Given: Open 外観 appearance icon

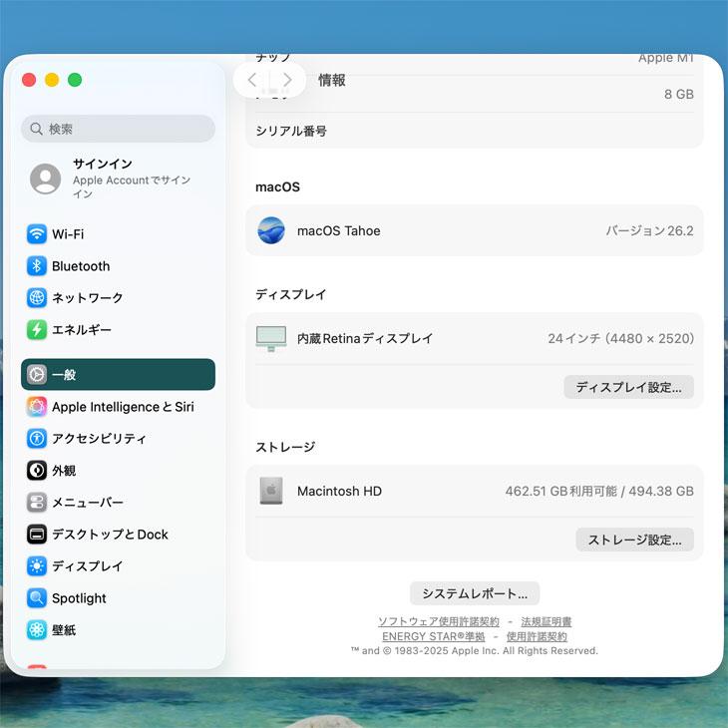Looking at the screenshot, I should (37, 471).
